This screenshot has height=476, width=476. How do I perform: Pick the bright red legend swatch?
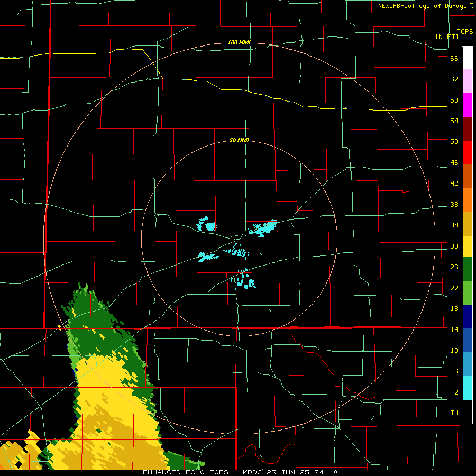click(x=467, y=152)
